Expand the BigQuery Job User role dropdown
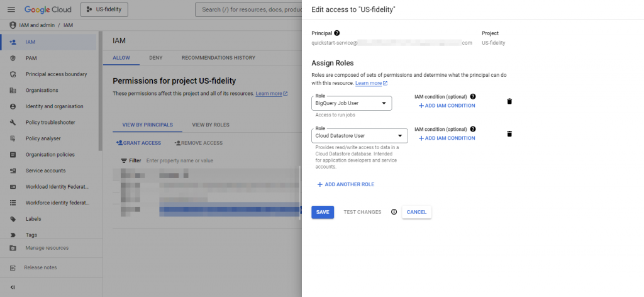 (352, 103)
